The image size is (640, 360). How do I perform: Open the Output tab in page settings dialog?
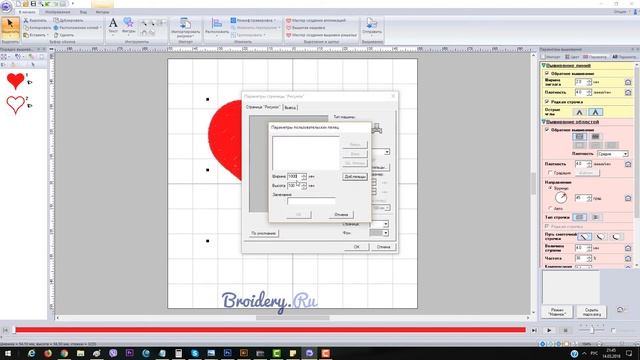pos(290,107)
